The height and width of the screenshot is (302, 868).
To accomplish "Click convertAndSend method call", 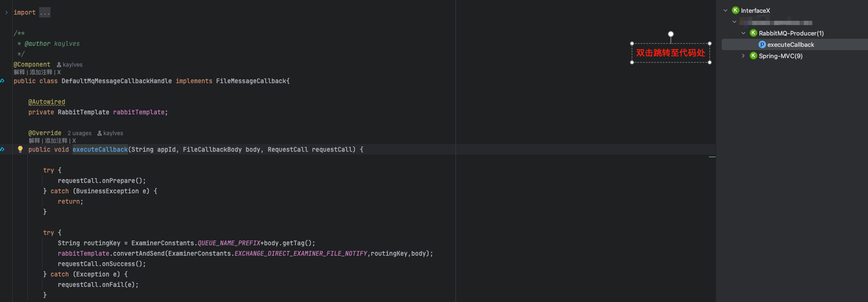I will (139, 254).
